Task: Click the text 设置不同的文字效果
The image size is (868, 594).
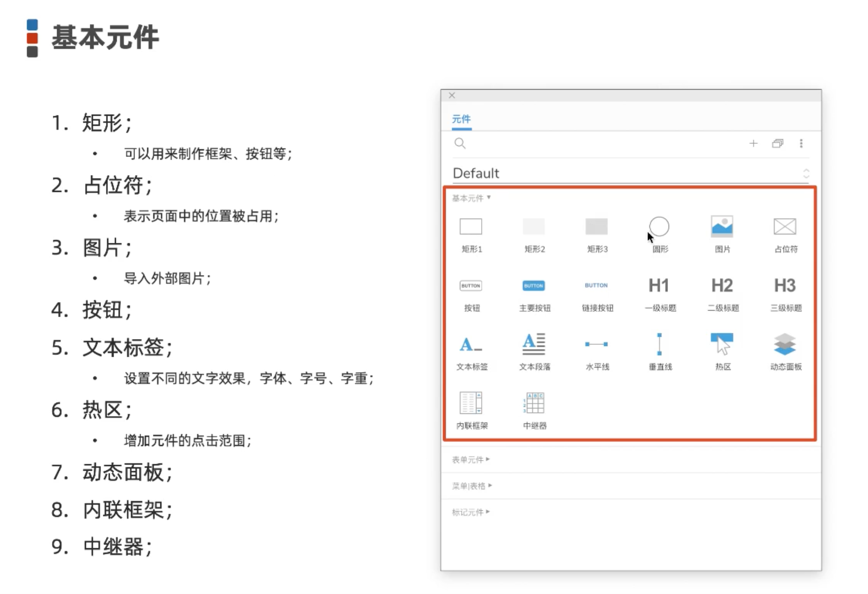Action: [x=185, y=378]
